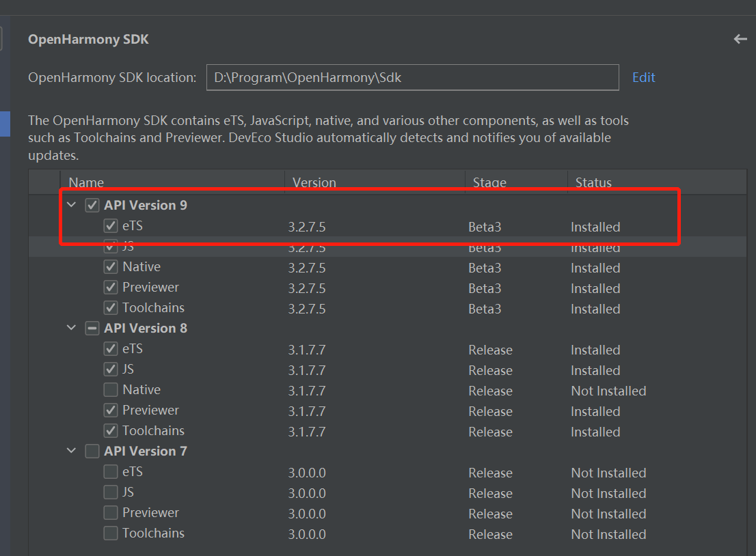
Task: Collapse the API Version 8 group
Action: click(x=71, y=328)
